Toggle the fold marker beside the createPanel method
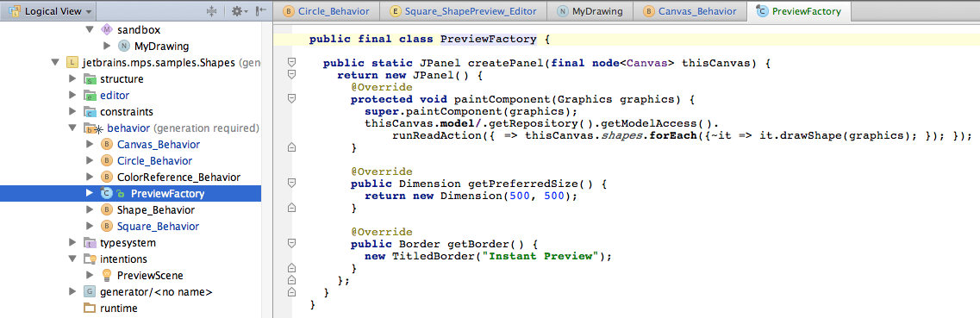Viewport: 980px width, 318px height. pyautogui.click(x=290, y=62)
